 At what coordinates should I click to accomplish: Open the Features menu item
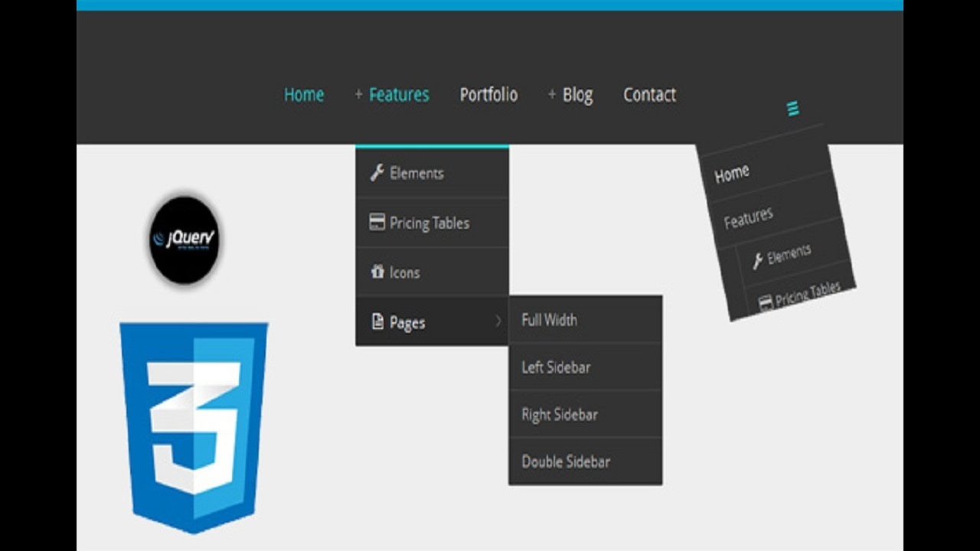pos(399,95)
